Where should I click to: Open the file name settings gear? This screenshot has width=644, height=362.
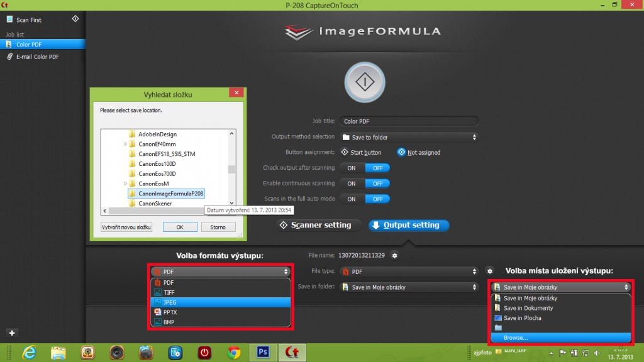[394, 255]
